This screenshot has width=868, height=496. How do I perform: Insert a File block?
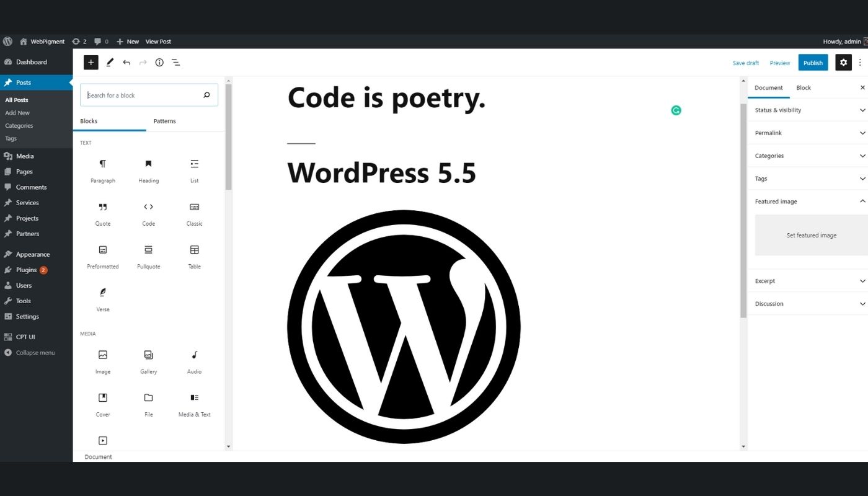click(149, 404)
